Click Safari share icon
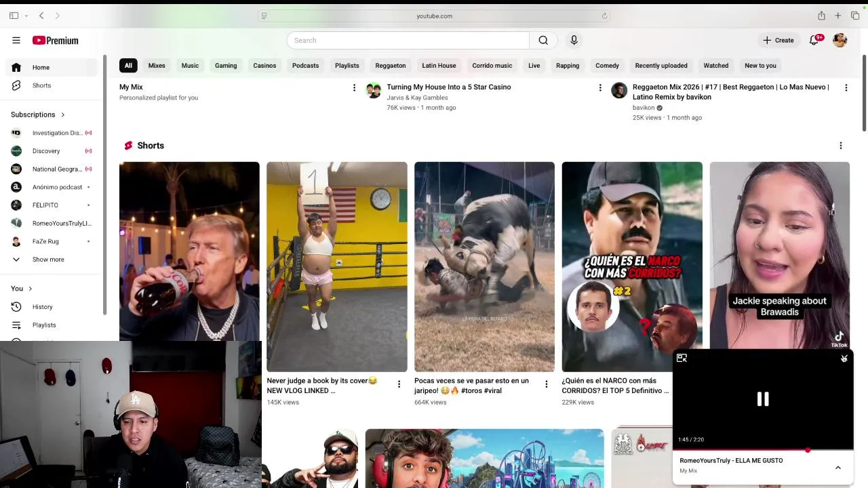Image resolution: width=868 pixels, height=488 pixels. coord(821,16)
